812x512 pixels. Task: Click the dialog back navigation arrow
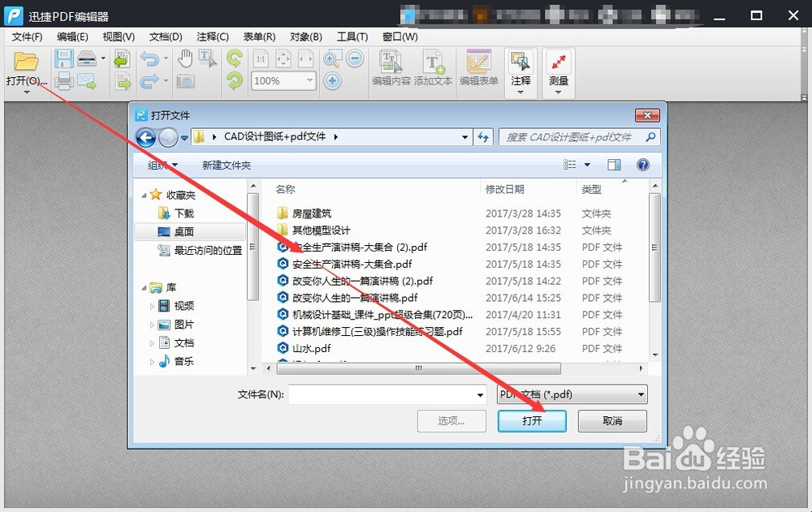(x=145, y=138)
